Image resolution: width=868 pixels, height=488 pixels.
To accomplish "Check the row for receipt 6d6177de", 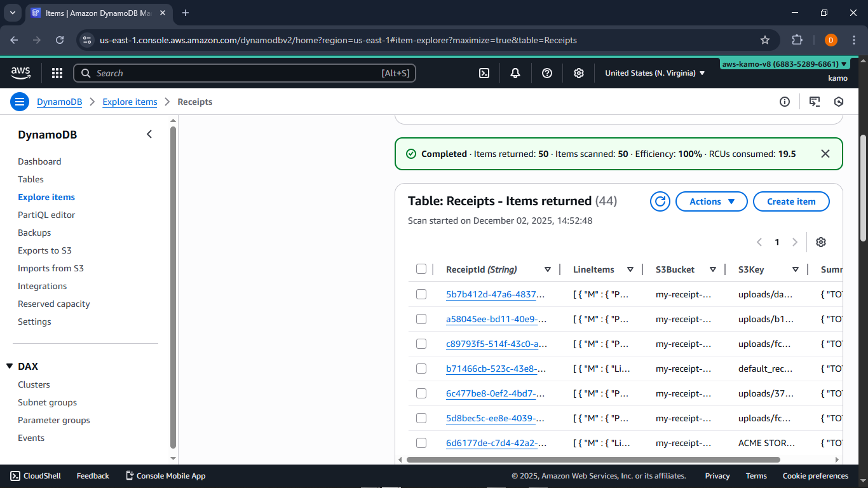I will (x=421, y=443).
